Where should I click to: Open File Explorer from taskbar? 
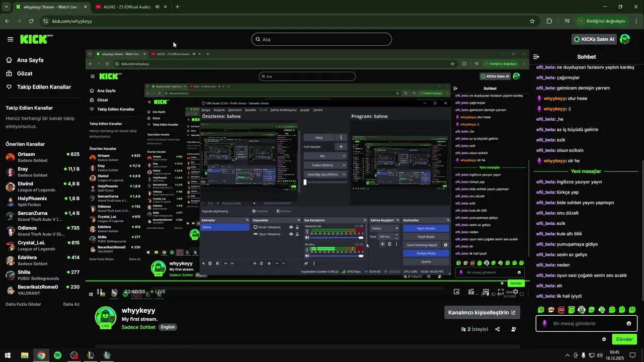(x=25, y=355)
